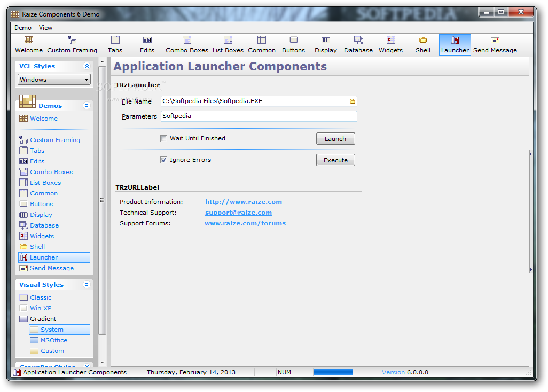The width and height of the screenshot is (548, 392).
Task: Click the sidebar scrollbar thumb
Action: [103, 200]
